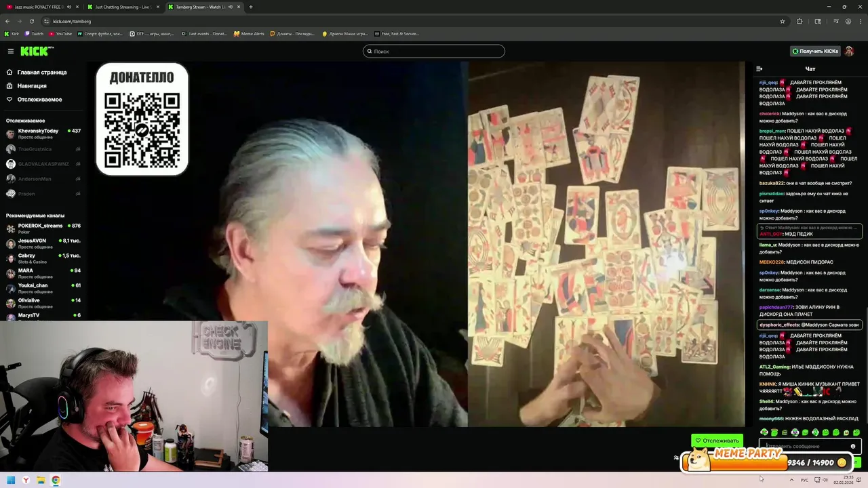
Task: Open the Last events - Donat bookmark
Action: pyautogui.click(x=204, y=33)
